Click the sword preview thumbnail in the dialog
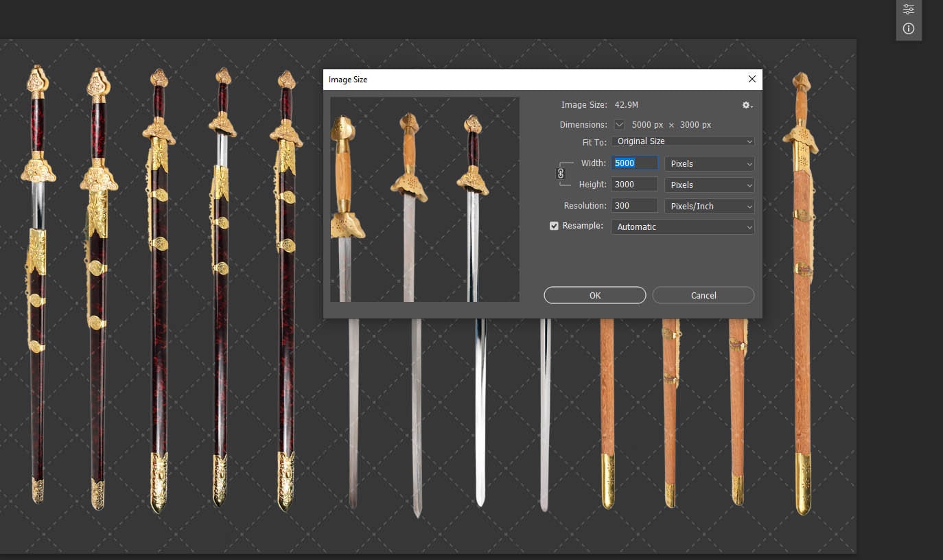 pos(425,199)
